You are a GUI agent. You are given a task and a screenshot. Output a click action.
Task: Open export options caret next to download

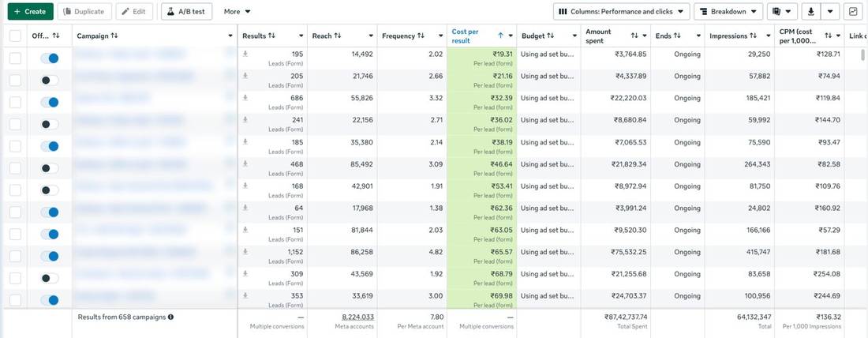(830, 11)
